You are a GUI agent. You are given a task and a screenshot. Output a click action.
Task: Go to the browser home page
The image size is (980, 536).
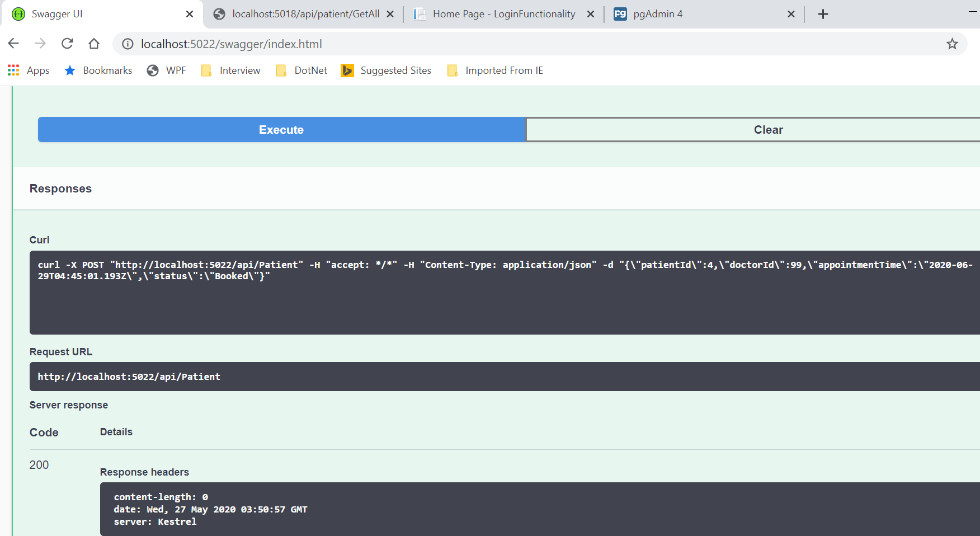click(94, 44)
